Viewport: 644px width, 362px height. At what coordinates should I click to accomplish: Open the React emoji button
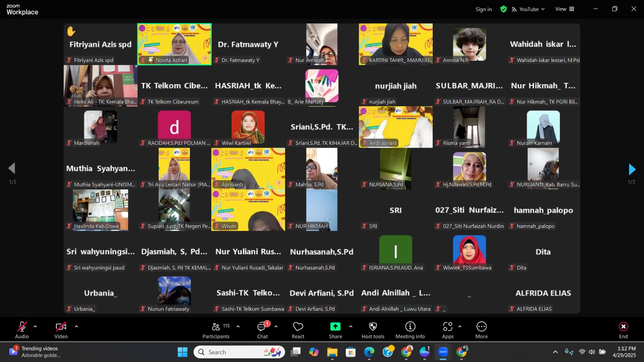[x=298, y=330]
